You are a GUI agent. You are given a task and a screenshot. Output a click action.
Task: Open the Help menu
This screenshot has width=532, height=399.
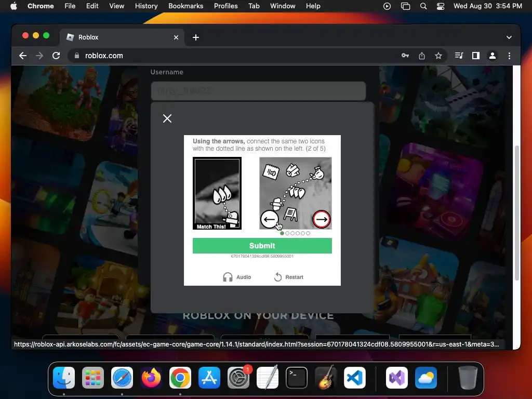313,6
